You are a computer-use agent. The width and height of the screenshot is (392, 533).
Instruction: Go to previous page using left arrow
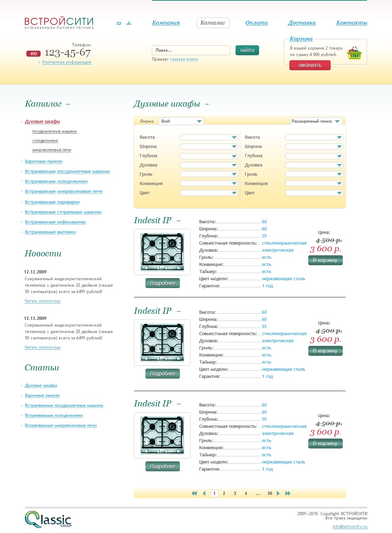click(x=204, y=493)
